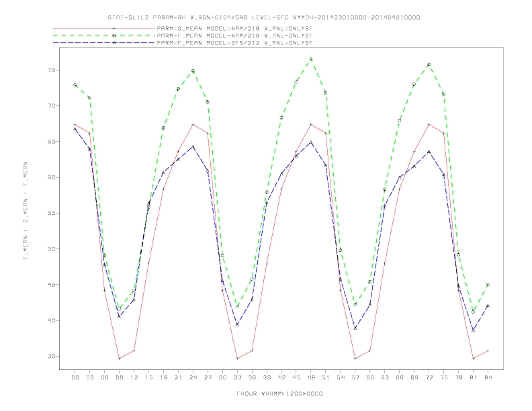The height and width of the screenshot is (411, 532).
Task: Click x-axis forecast hour label 03
Action: pos(89,377)
